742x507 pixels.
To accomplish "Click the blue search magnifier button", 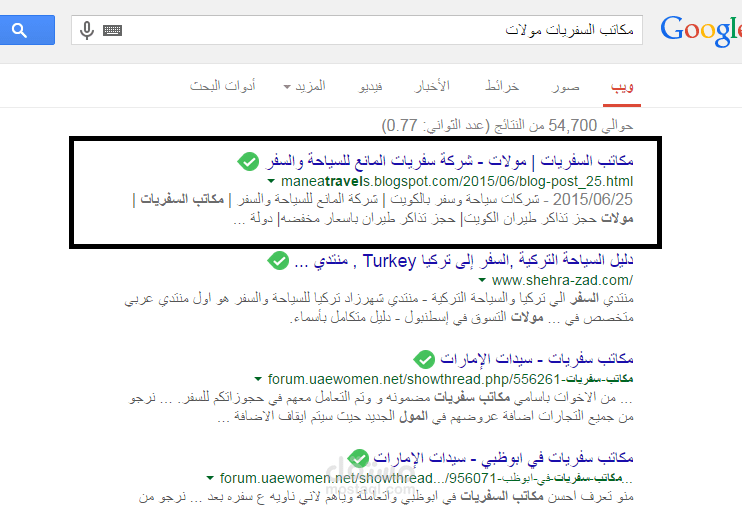I will coord(27,30).
